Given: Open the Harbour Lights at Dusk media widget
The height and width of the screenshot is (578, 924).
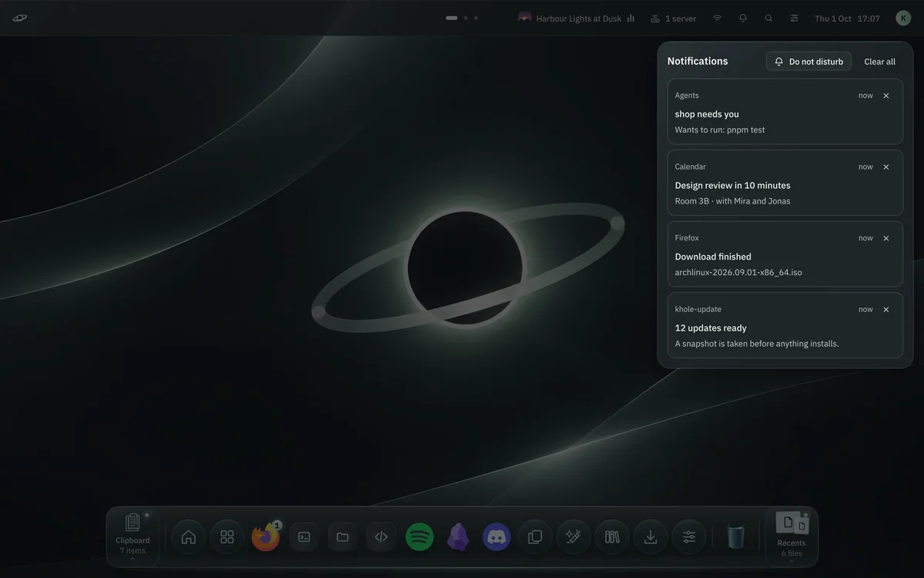Looking at the screenshot, I should tap(577, 18).
